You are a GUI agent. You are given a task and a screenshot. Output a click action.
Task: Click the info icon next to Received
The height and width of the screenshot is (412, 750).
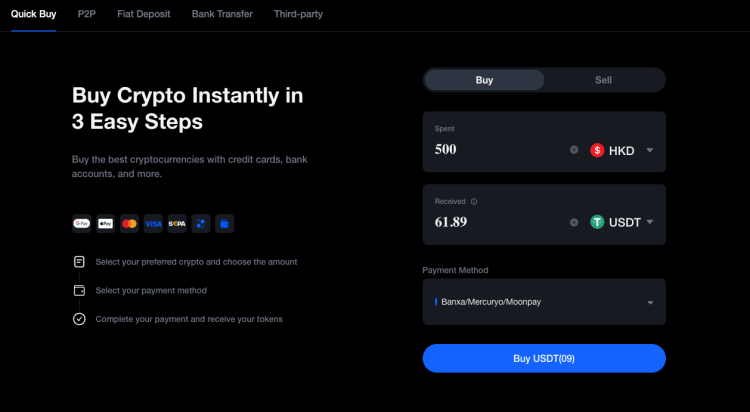pyautogui.click(x=474, y=201)
